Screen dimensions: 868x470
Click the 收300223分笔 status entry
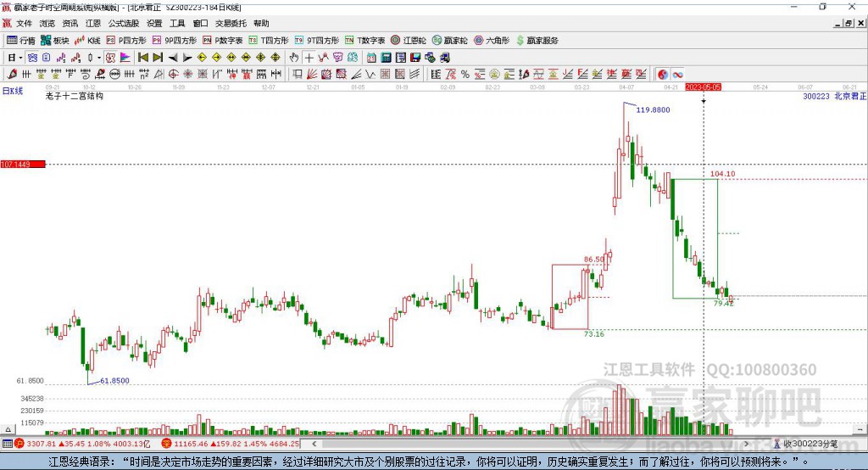(805, 444)
